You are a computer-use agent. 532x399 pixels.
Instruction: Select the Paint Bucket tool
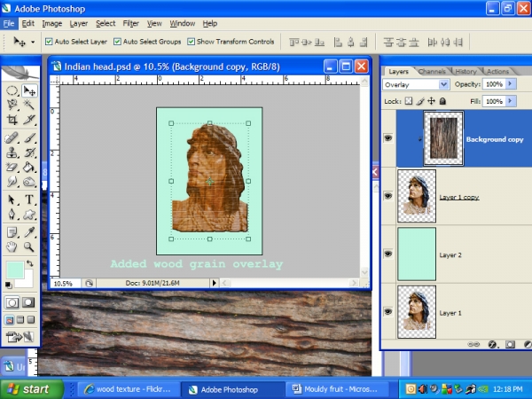(x=29, y=168)
